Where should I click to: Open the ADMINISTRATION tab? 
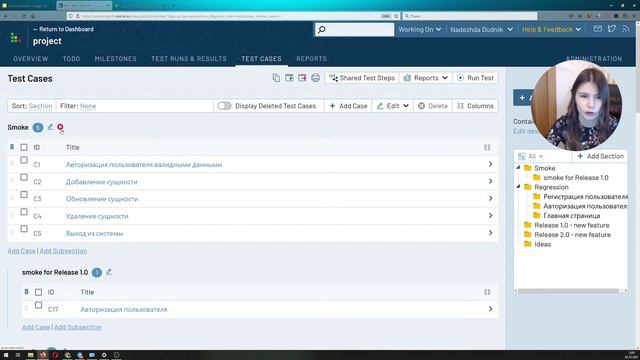pyautogui.click(x=594, y=59)
